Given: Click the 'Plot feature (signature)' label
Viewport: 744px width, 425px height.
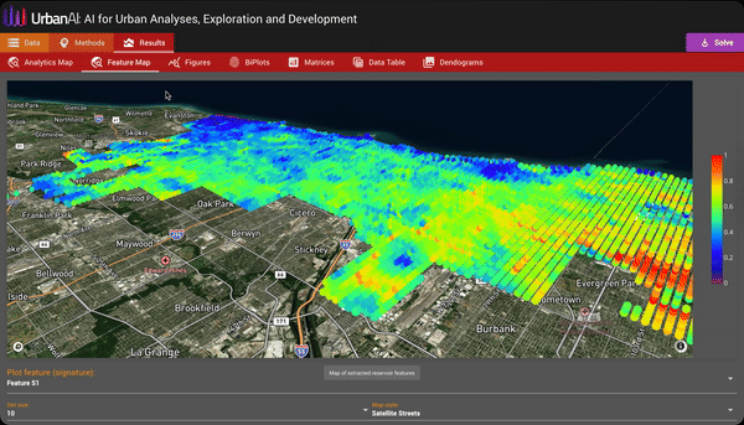Looking at the screenshot, I should [51, 372].
